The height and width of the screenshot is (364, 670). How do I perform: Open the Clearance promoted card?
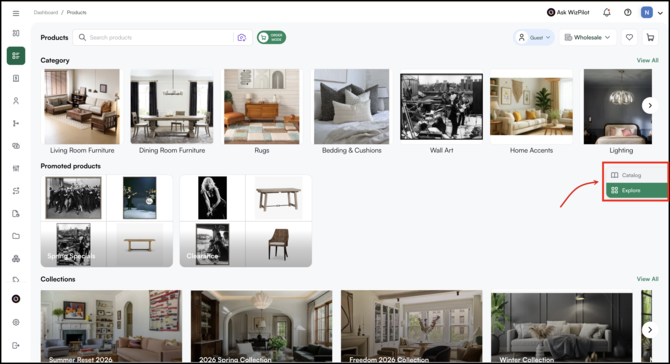[x=246, y=221]
